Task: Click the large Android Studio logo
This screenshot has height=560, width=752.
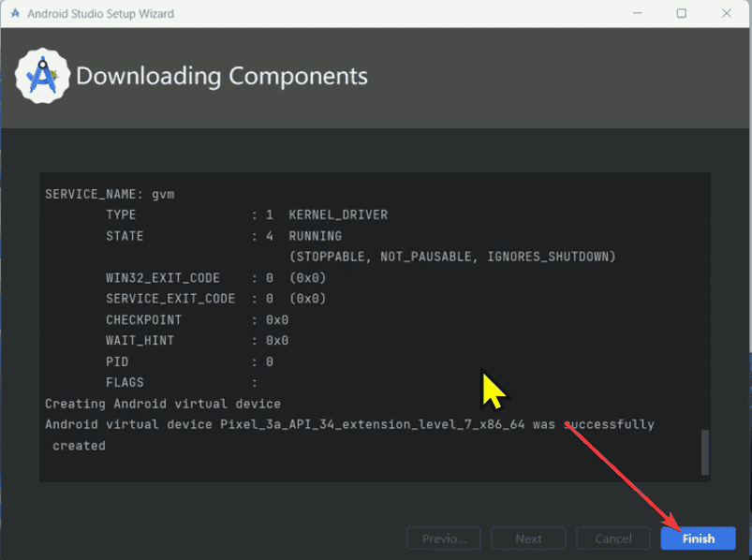Action: [x=42, y=76]
